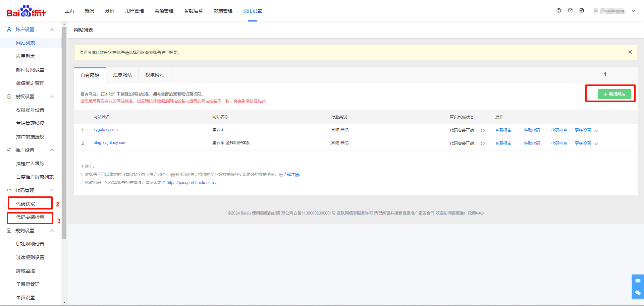The image size is (644, 306).
Task: Open 获取代码 link for blog.xygalaxy.com
Action: 532,143
